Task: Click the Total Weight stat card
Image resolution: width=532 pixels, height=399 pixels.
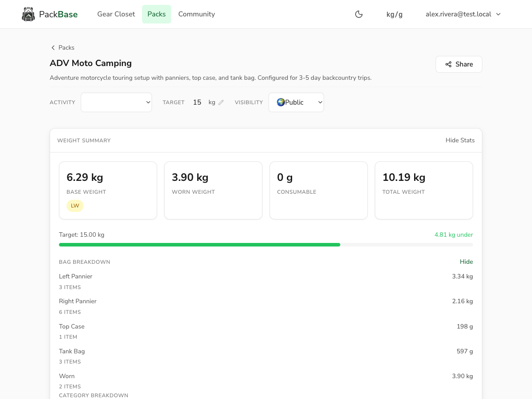Action: [424, 190]
